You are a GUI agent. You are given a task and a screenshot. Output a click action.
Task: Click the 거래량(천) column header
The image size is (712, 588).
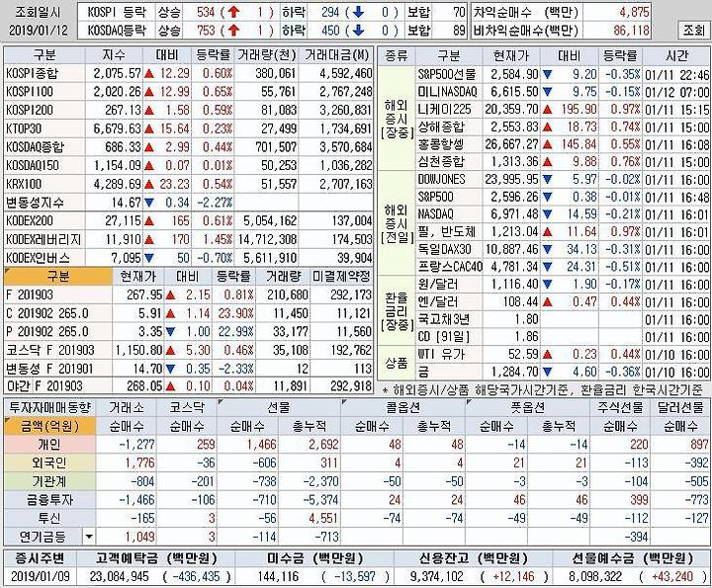click(267, 55)
